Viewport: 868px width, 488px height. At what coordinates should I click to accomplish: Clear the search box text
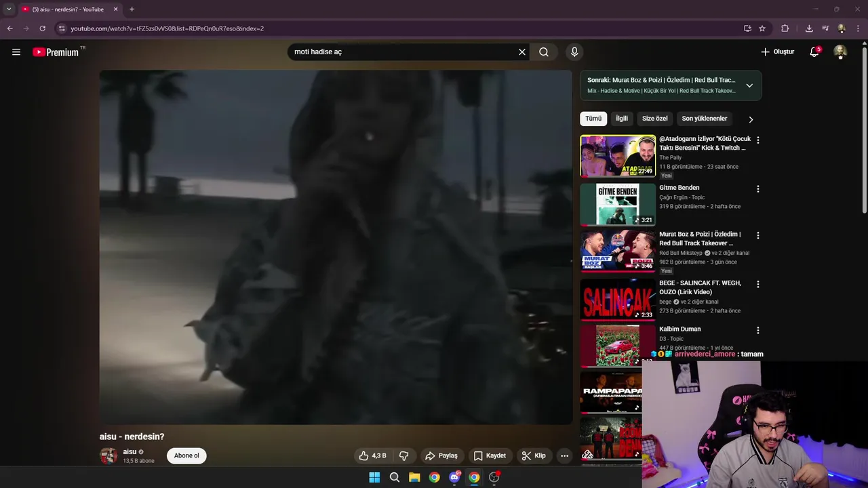522,52
